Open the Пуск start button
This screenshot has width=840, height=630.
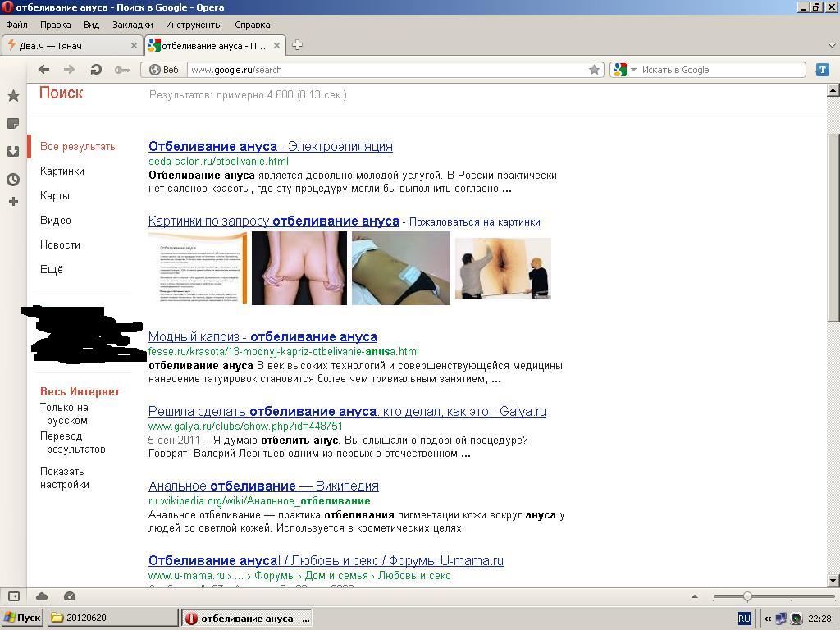[x=22, y=619]
